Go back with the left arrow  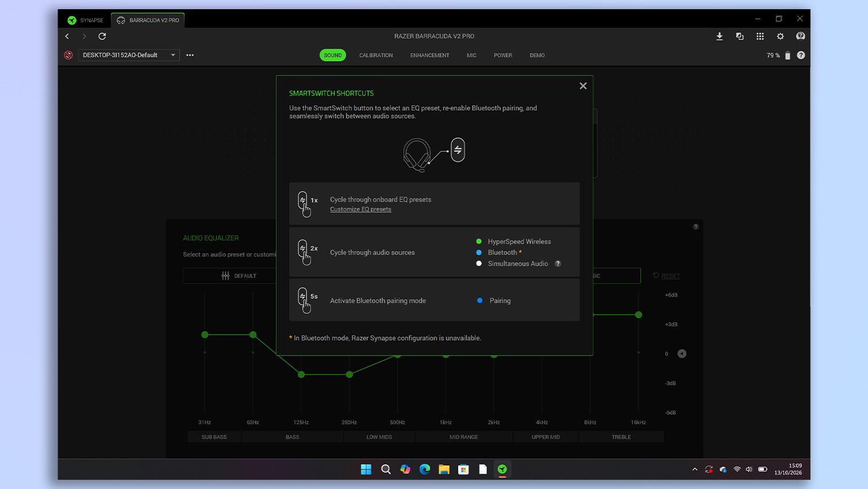point(67,36)
